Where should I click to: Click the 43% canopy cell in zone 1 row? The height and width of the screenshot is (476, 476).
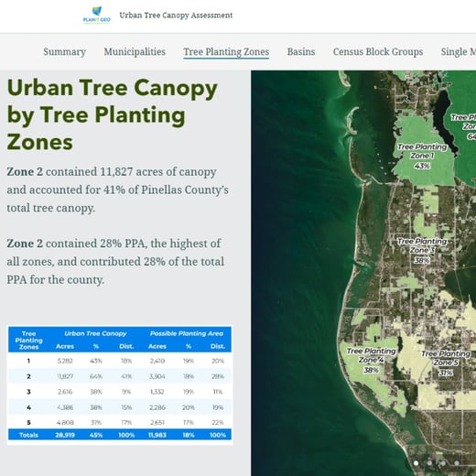point(96,361)
